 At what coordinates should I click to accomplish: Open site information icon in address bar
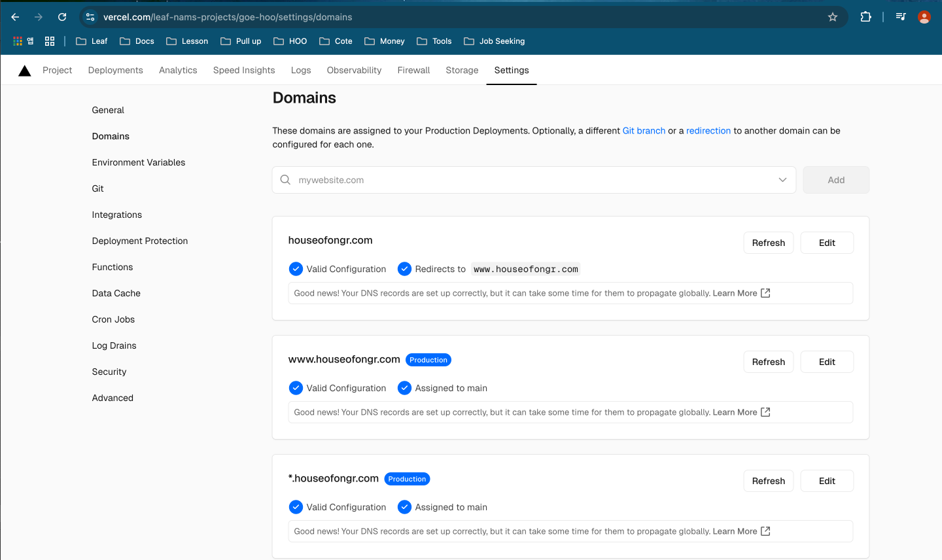pyautogui.click(x=90, y=17)
